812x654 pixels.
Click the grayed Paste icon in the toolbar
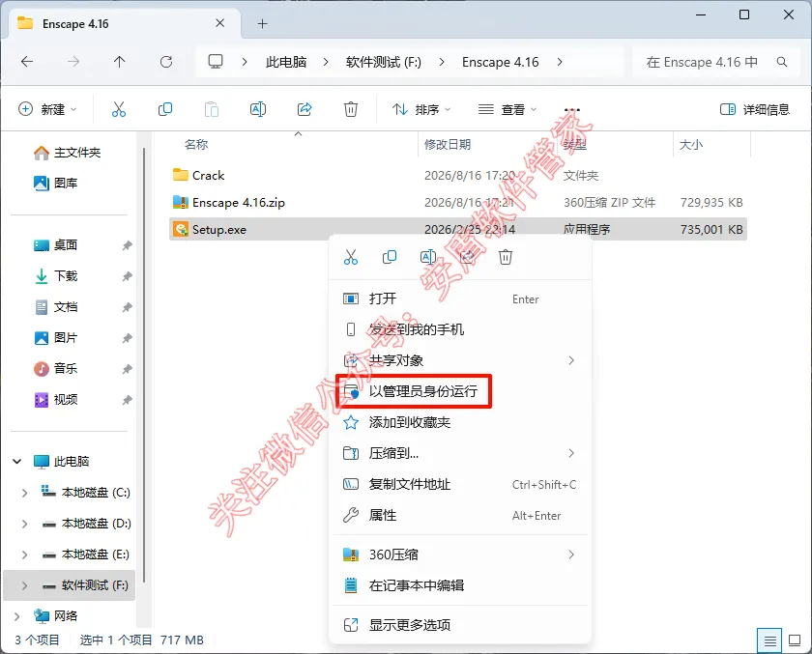pos(212,109)
